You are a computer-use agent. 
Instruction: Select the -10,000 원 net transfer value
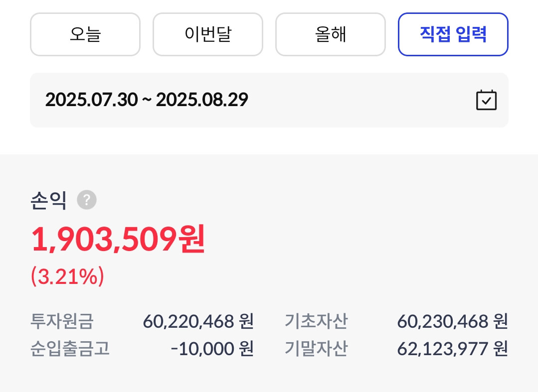(212, 349)
